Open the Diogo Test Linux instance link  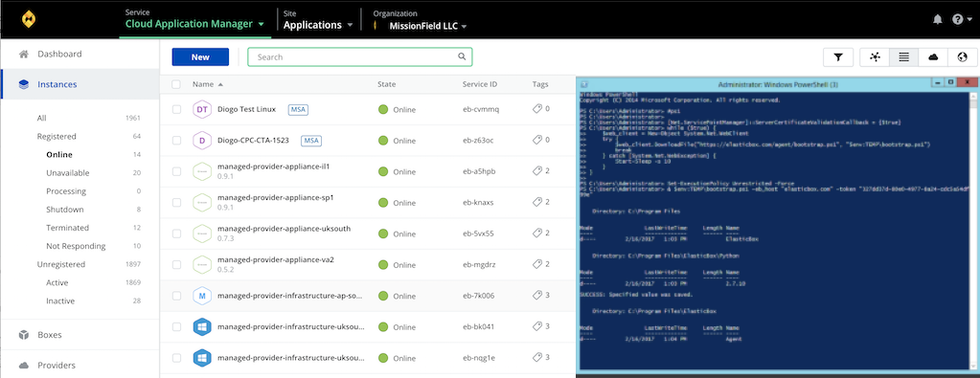click(246, 109)
